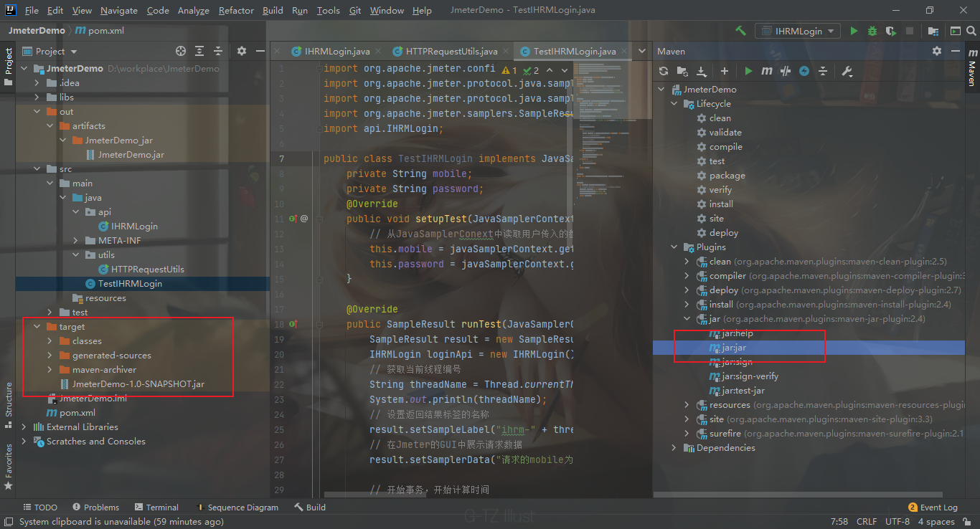Expand the Maven Dependencies node
The image size is (980, 529).
(674, 448)
